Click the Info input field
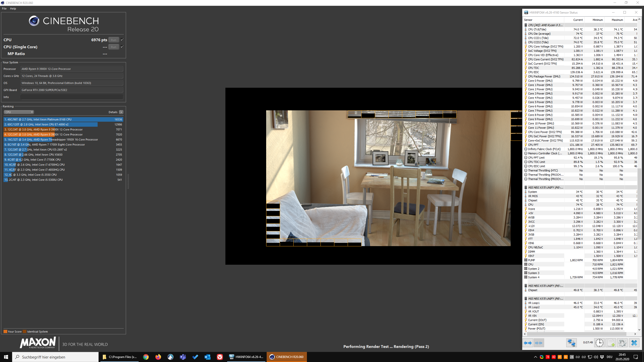The width and height of the screenshot is (644, 362). (72, 97)
